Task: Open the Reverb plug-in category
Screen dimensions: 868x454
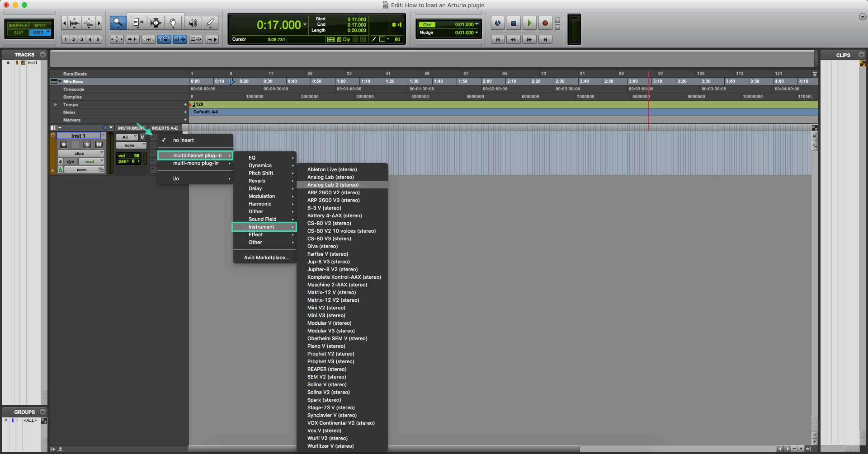Action: pos(264,181)
